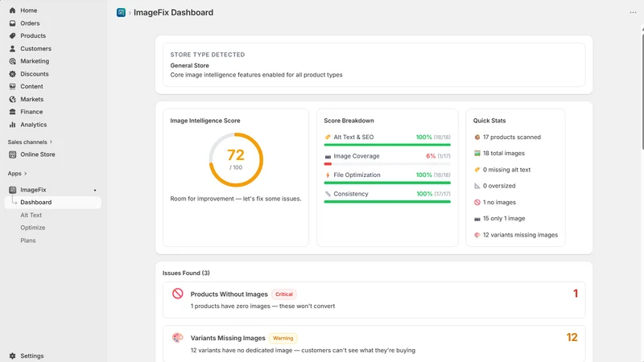This screenshot has width=644, height=362.
Task: Select the Dashboard sub-item
Action: (x=53, y=203)
